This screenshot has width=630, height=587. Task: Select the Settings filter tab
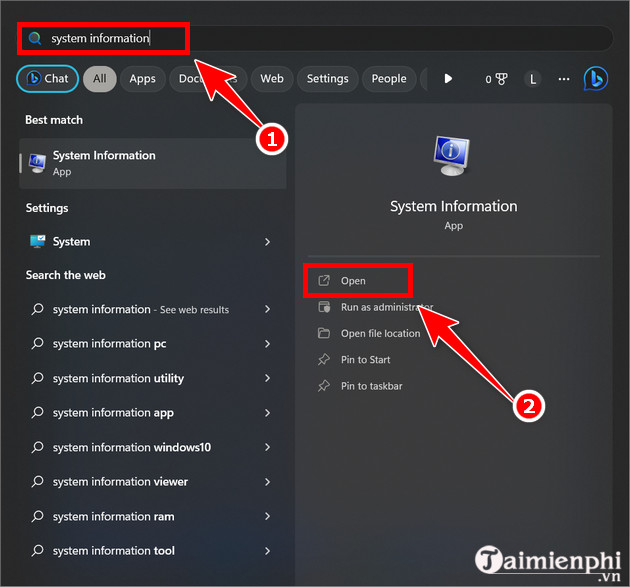(327, 79)
